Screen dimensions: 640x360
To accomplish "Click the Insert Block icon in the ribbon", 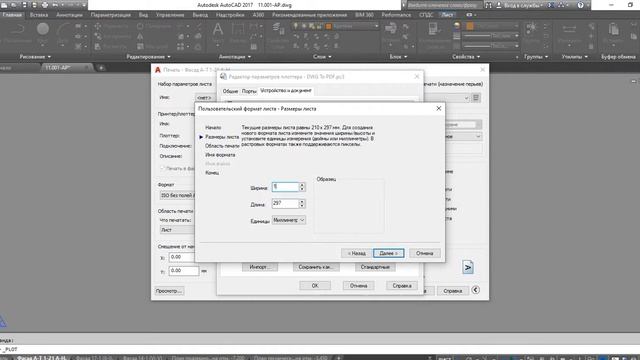I will click(391, 29).
